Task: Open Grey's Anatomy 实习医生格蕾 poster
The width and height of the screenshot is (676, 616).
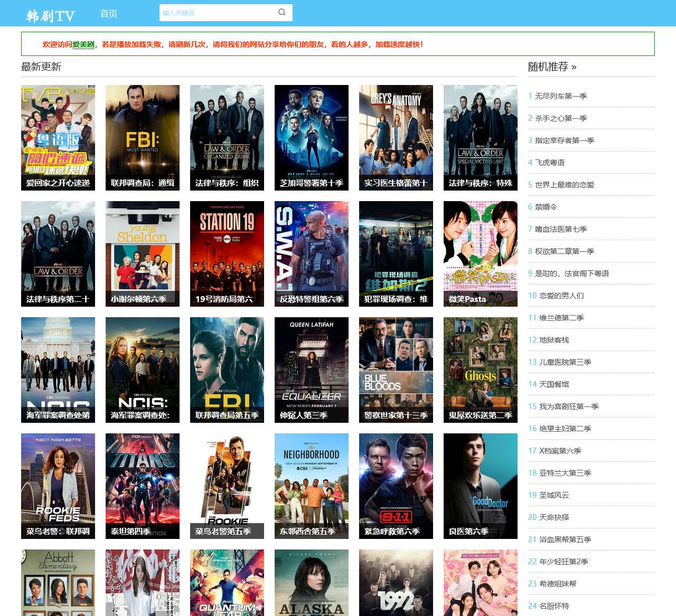Action: [396, 138]
